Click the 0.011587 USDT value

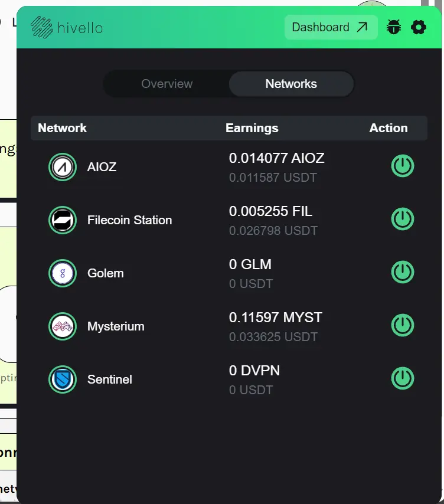click(273, 178)
